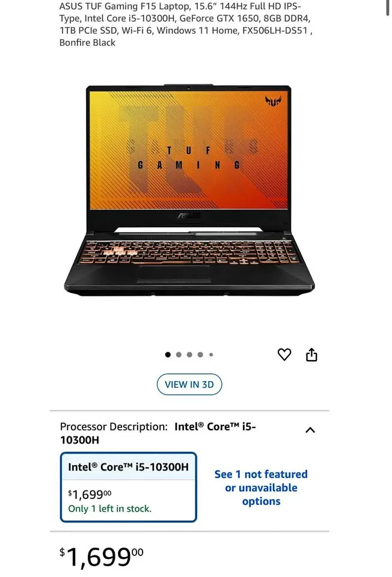
Task: Open the VIEW IN 3D viewer
Action: (x=189, y=385)
